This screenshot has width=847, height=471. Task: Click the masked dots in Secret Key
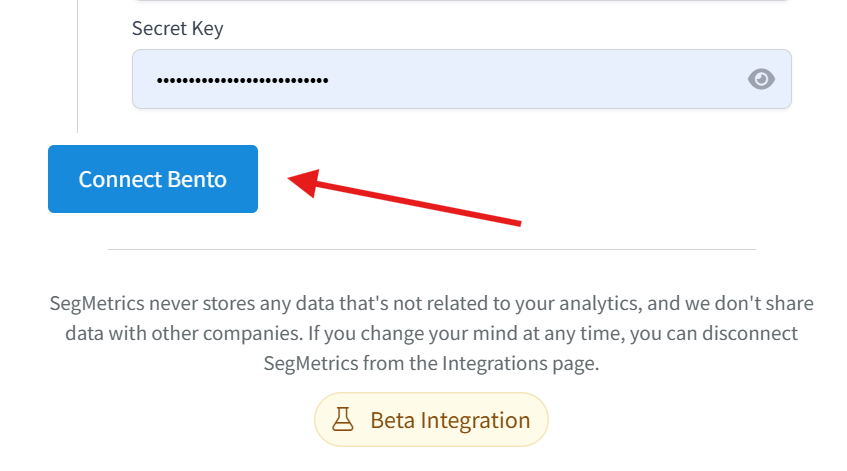coord(241,80)
